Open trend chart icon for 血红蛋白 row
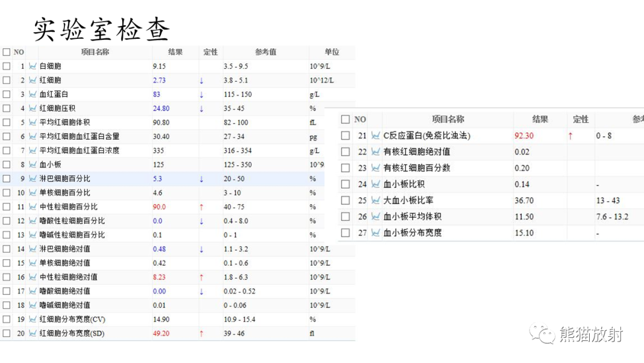The width and height of the screenshot is (644, 363). click(x=32, y=94)
